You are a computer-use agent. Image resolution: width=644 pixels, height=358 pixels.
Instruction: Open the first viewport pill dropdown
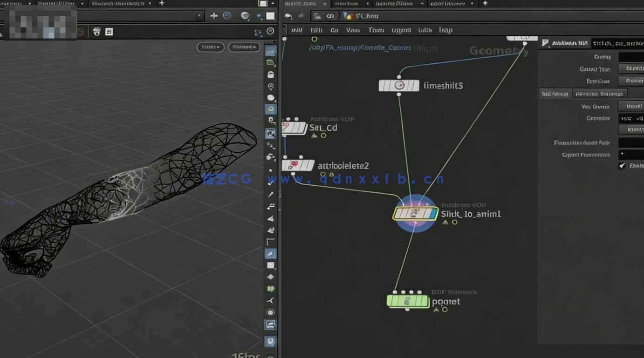pos(211,47)
